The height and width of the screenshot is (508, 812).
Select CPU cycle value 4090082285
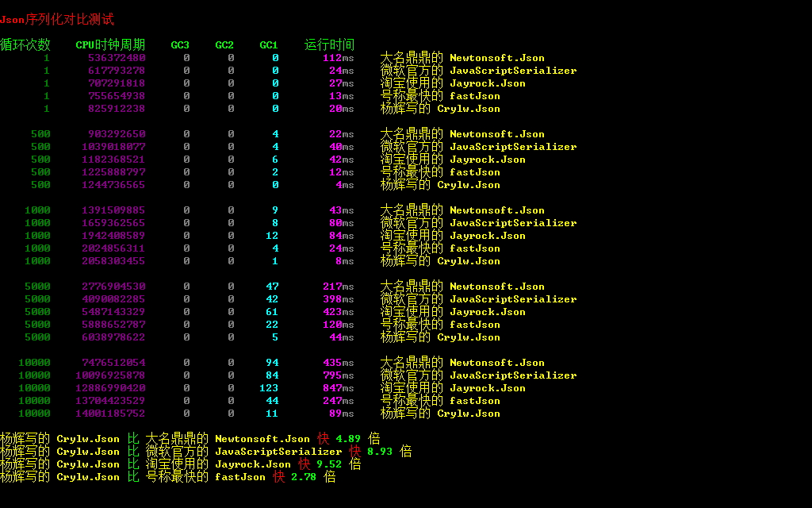coord(113,299)
